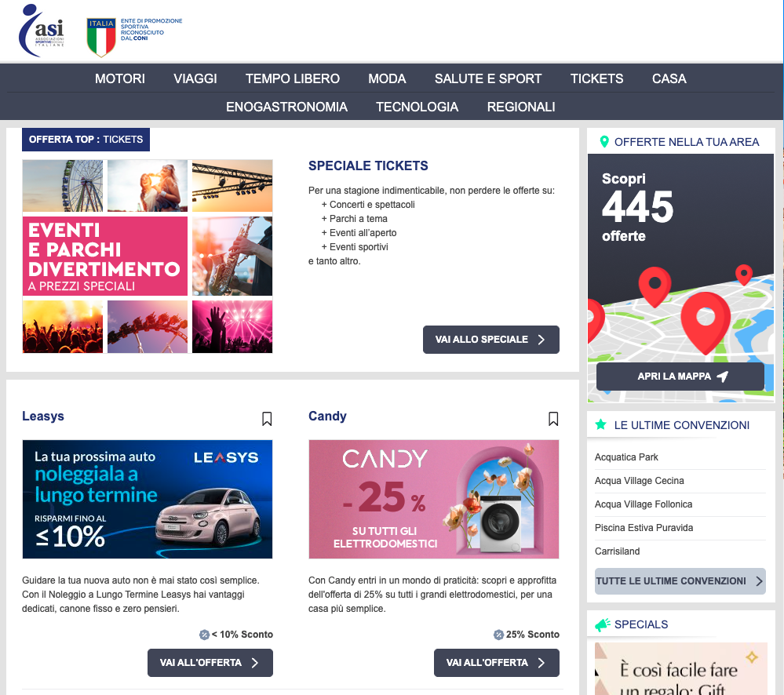784x695 pixels.
Task: Click the green location pin icon
Action: pos(604,142)
